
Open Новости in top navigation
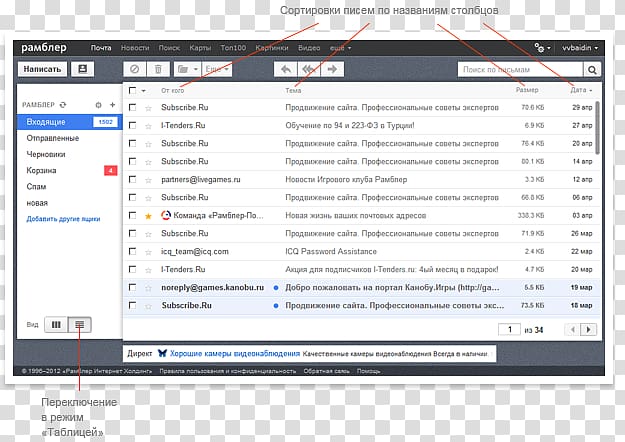[x=135, y=48]
